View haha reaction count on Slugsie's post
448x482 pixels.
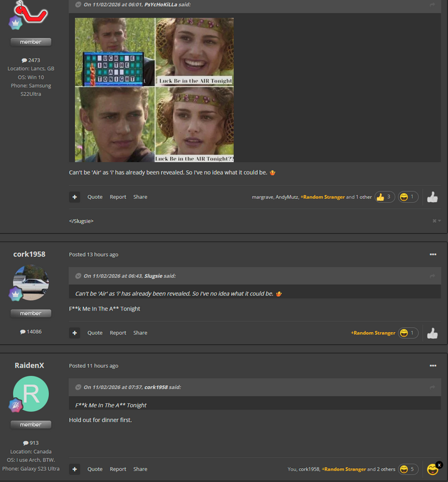coord(408,197)
